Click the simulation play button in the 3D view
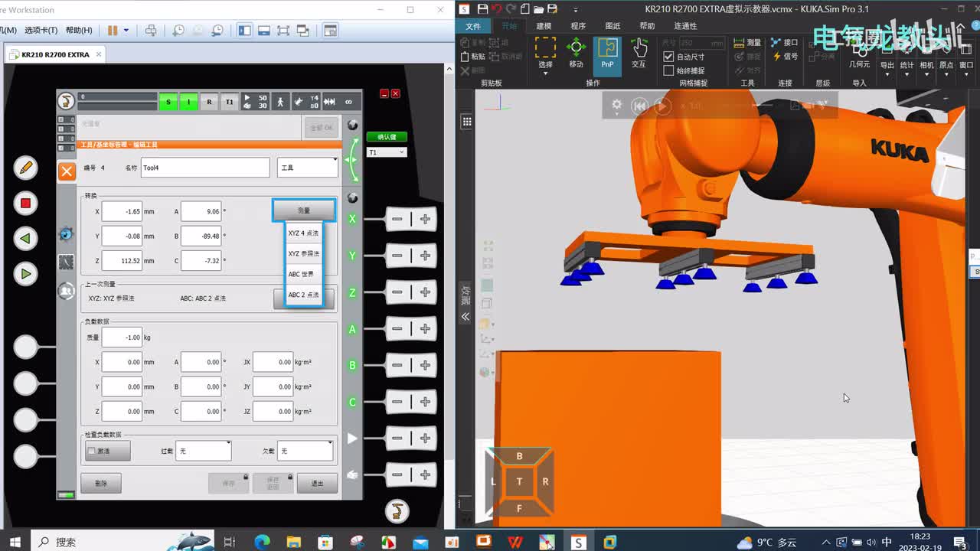Screen dimensions: 980x551 pos(663,106)
